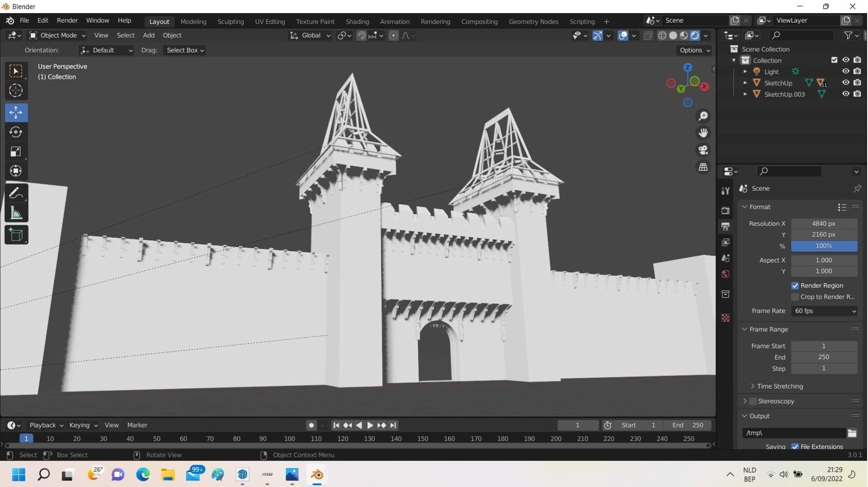Pick the Measure tool

click(x=16, y=213)
